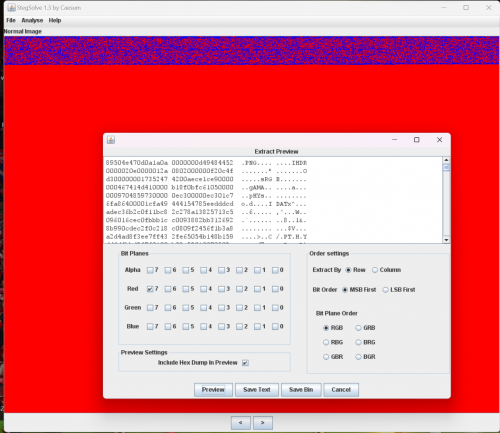
Task: Uncheck the Red 7 bit plane checkbox
Action: coord(150,289)
